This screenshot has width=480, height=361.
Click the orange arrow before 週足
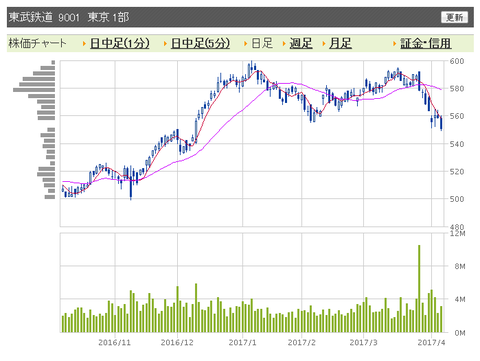(x=284, y=43)
